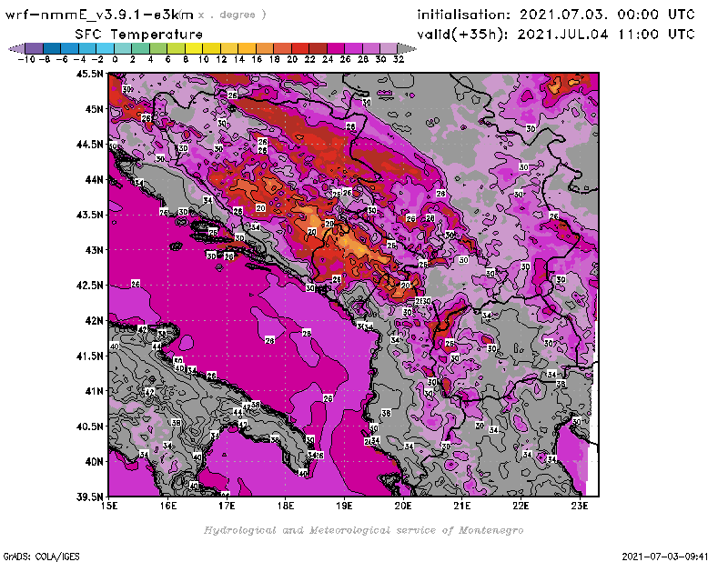Select the legend swatch between -2 and 0
Viewport: 728px width, 562px height.
[x=105, y=48]
